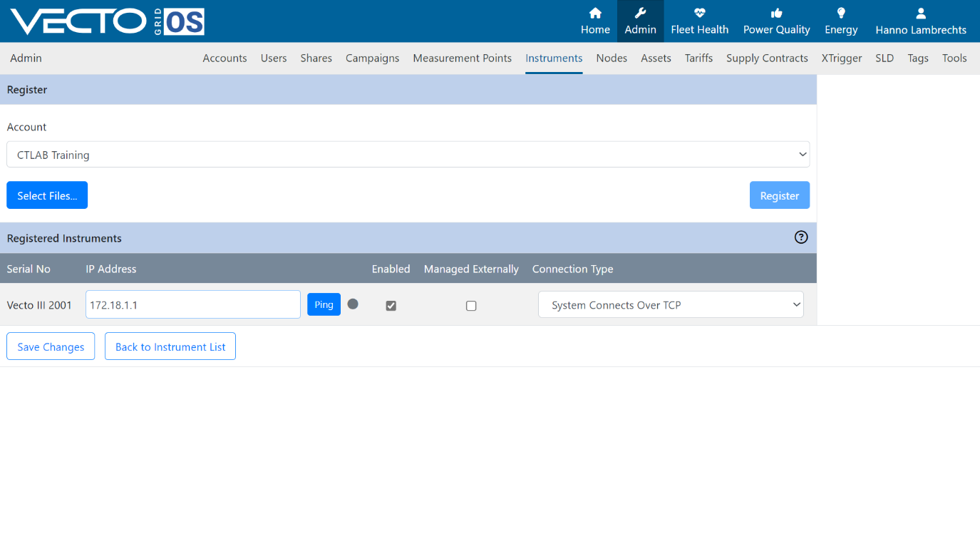Click the Enabled column header

[x=391, y=269]
